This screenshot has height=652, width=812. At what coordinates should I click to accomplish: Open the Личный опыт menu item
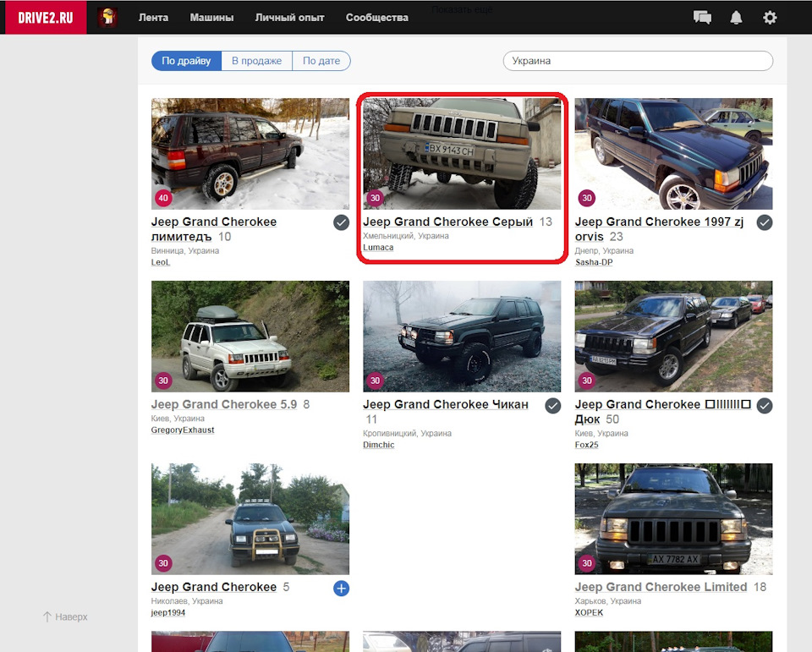289,17
